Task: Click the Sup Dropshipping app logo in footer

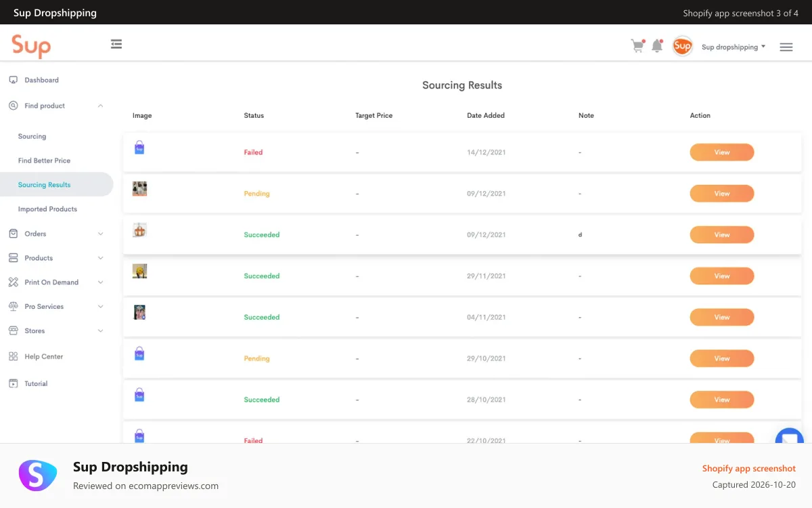Action: tap(38, 475)
